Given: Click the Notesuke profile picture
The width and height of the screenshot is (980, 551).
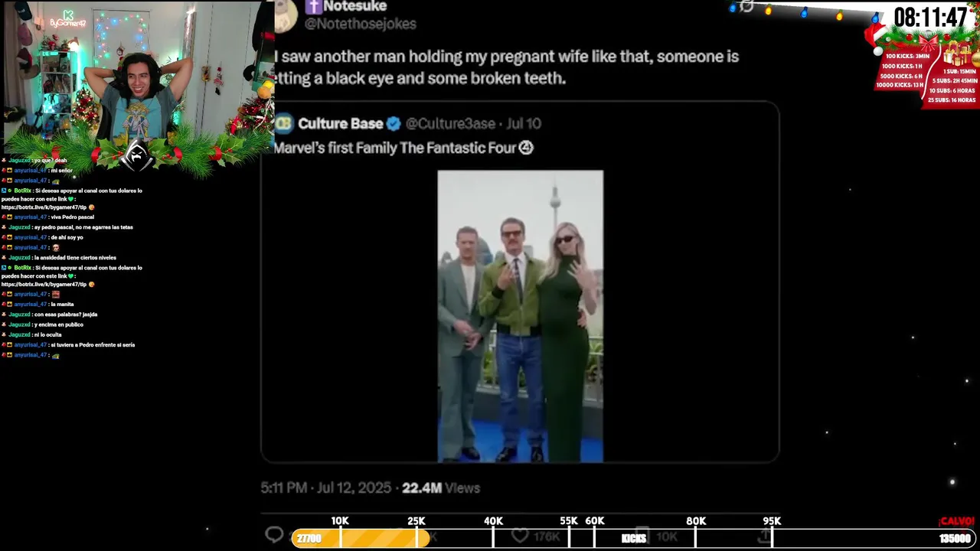Looking at the screenshot, I should point(286,15).
